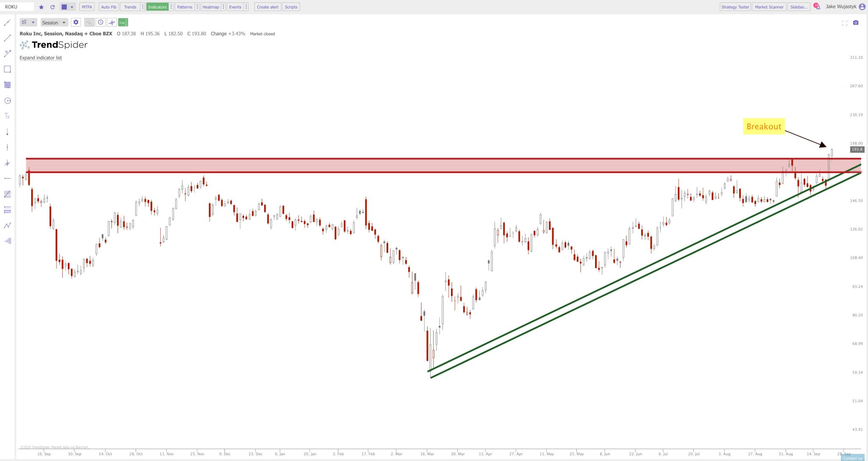The width and height of the screenshot is (868, 461).
Task: Open the chart settings gear
Action: 75,22
